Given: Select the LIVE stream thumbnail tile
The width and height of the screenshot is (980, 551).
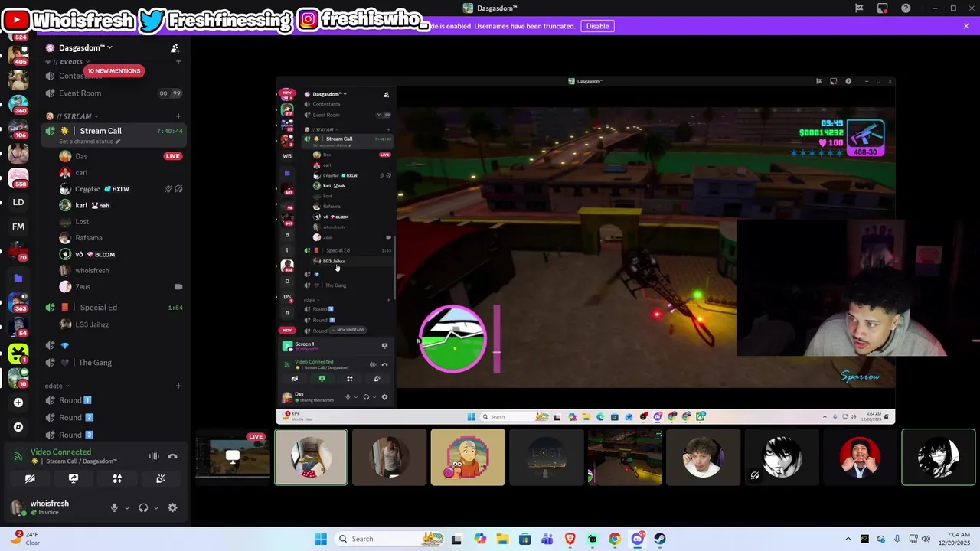Looking at the screenshot, I should click(233, 457).
